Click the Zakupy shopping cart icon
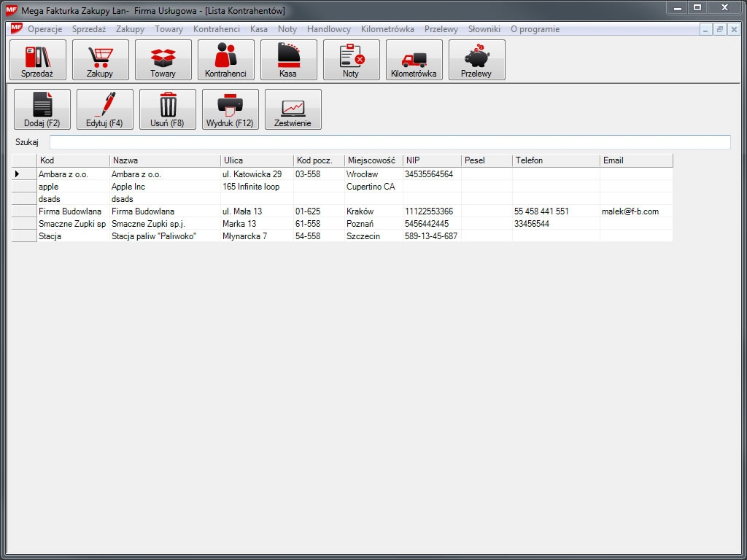Viewport: 747px width, 560px height. [x=101, y=60]
